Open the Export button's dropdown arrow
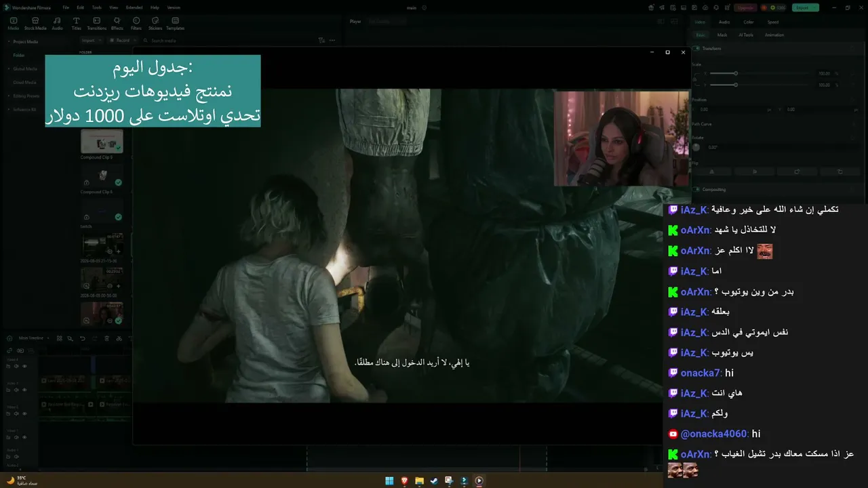 (x=816, y=7)
